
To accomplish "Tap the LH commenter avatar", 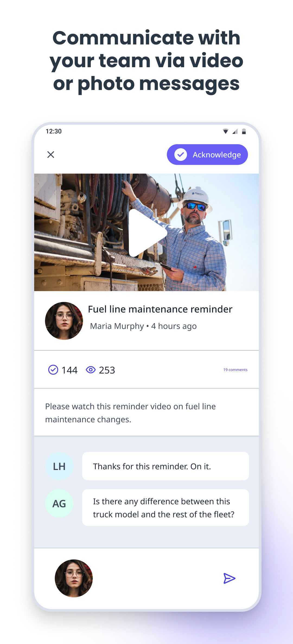I will pos(59,466).
